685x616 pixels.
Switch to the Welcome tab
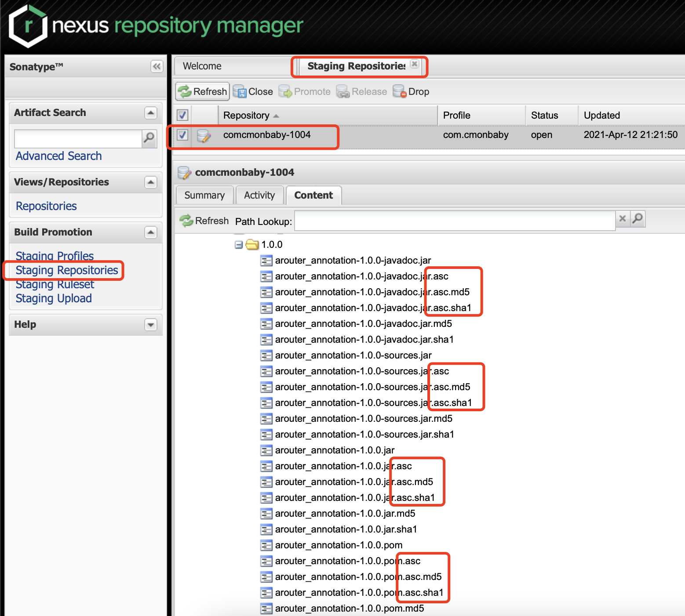coord(233,66)
